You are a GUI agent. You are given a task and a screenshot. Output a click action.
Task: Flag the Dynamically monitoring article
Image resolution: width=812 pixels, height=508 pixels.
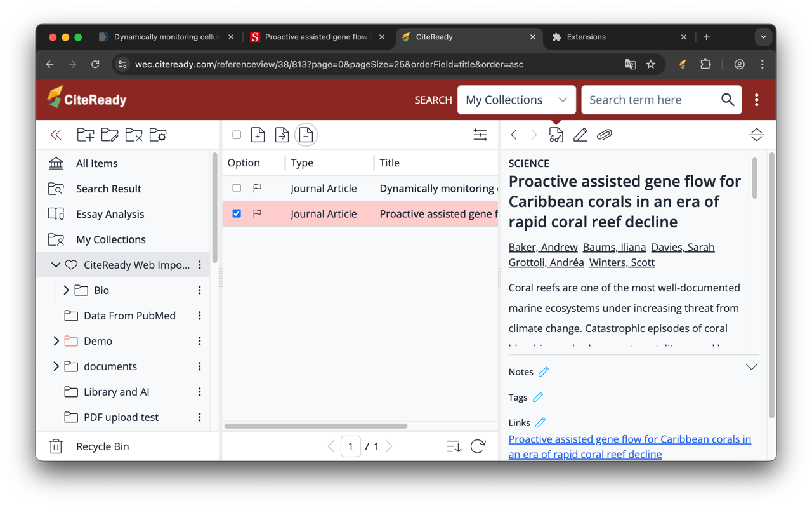pos(257,188)
